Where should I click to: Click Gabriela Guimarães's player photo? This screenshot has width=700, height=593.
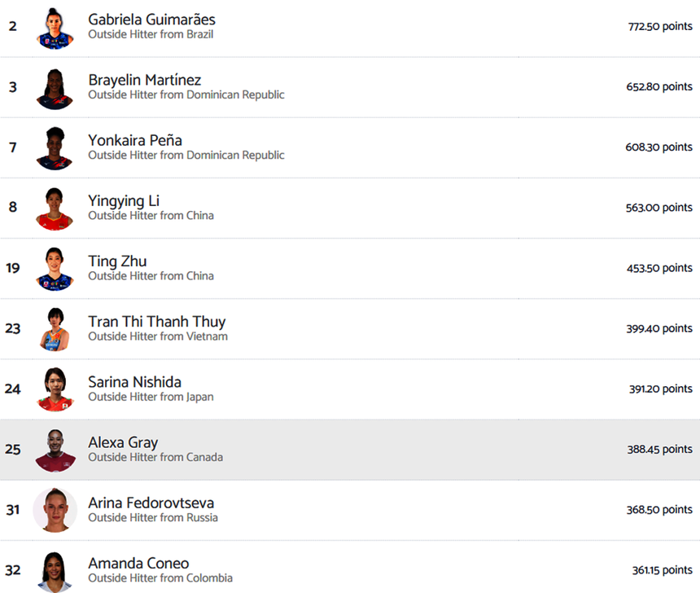click(x=55, y=27)
